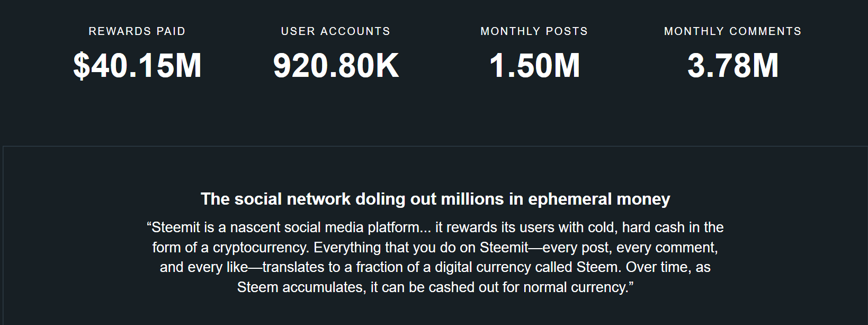Click "Steem accumulates" in the last line

tap(299, 287)
